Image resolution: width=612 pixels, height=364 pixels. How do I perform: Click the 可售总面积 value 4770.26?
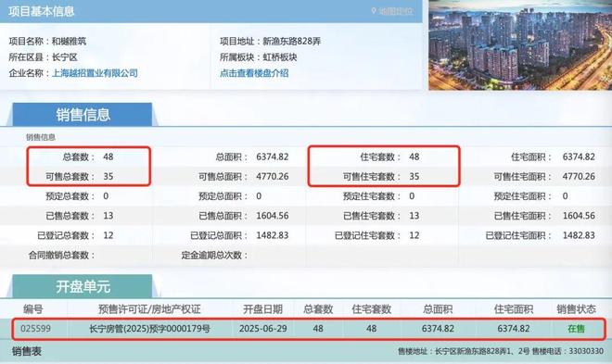(x=273, y=177)
